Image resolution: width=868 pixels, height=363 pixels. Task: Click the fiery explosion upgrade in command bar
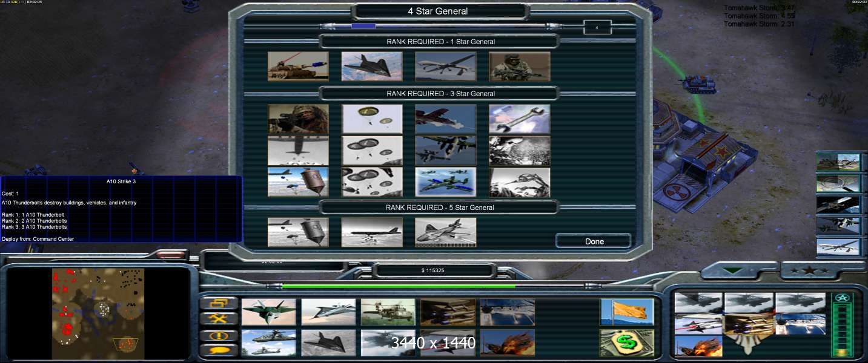(508, 343)
